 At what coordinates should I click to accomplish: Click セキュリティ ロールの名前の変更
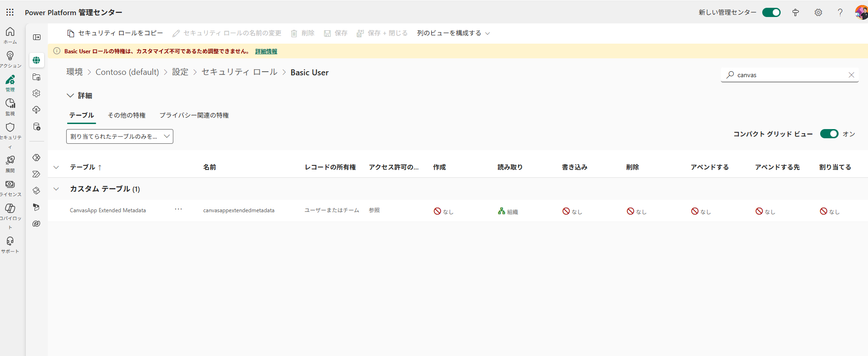[x=227, y=33]
